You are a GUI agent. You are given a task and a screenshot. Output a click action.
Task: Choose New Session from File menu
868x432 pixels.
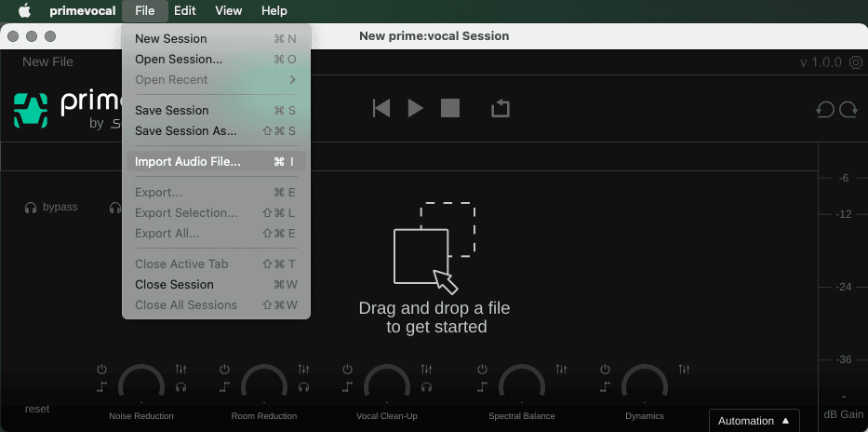pos(216,39)
